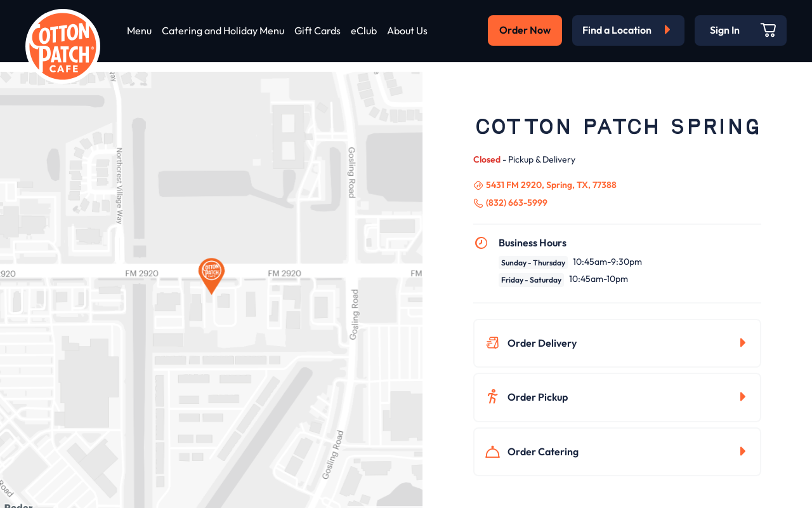Click the orange map pin marker
Screen dimensions: 812x508
point(211,276)
